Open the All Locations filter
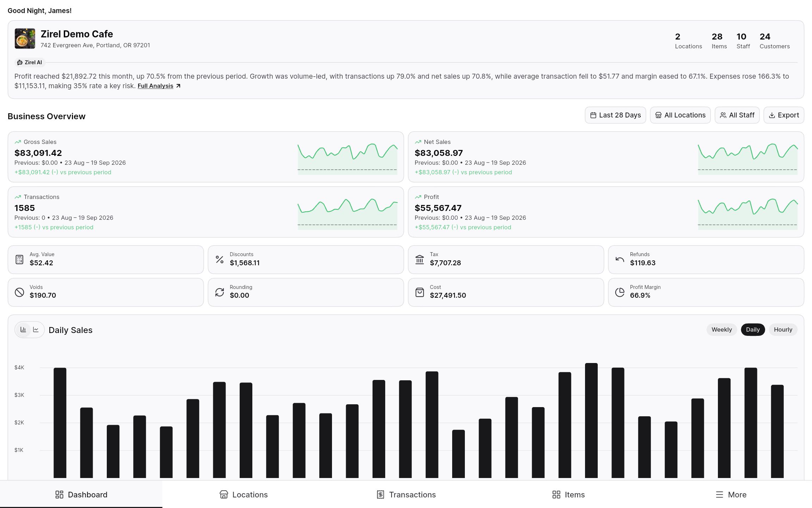 click(680, 115)
